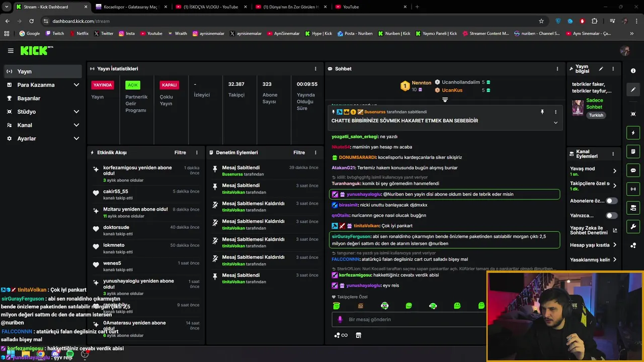The image size is (644, 362).
Task: Click the username yozgatli_salon_erkegi in chat
Action: point(355,137)
